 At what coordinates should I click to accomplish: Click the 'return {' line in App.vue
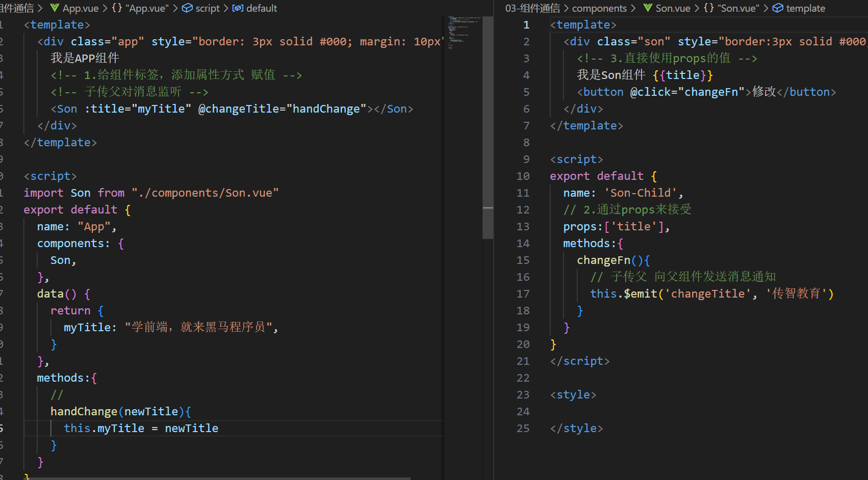[x=77, y=310]
